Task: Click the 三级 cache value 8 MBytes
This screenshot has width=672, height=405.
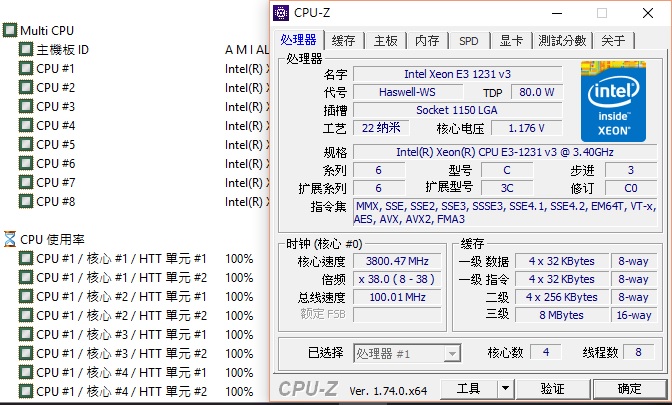Action: [561, 315]
